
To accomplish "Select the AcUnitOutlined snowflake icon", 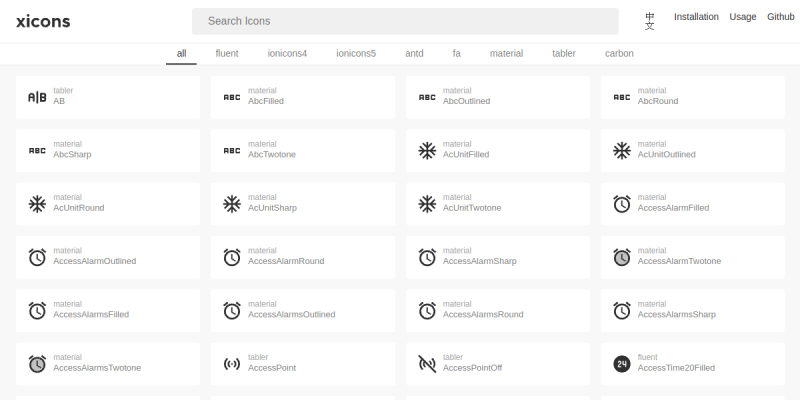I will tap(622, 151).
